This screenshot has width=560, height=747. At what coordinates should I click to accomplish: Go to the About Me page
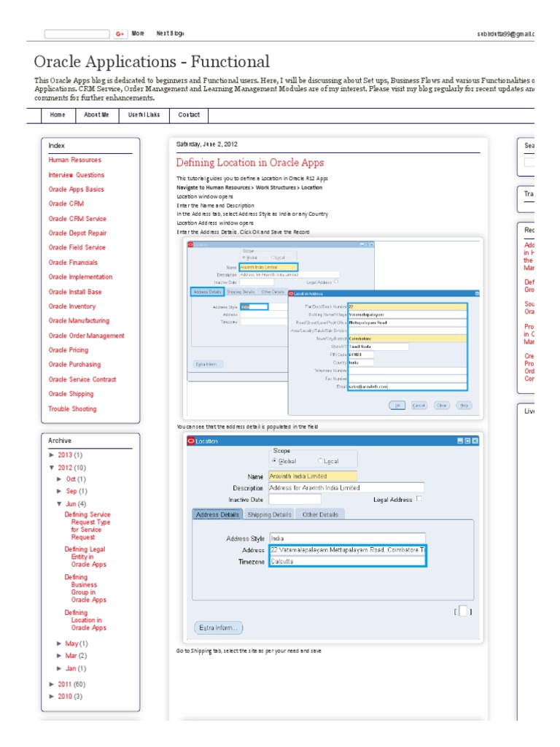coord(96,115)
